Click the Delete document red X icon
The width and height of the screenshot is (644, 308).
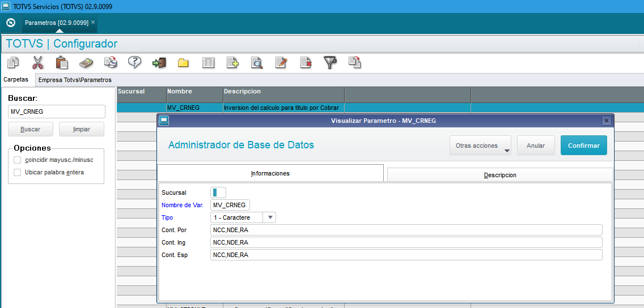coord(306,63)
